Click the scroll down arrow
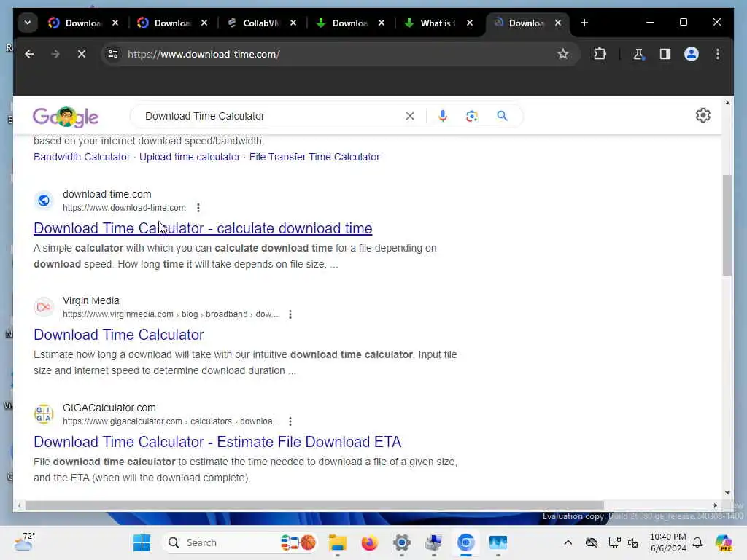Image resolution: width=747 pixels, height=560 pixels. [727, 492]
